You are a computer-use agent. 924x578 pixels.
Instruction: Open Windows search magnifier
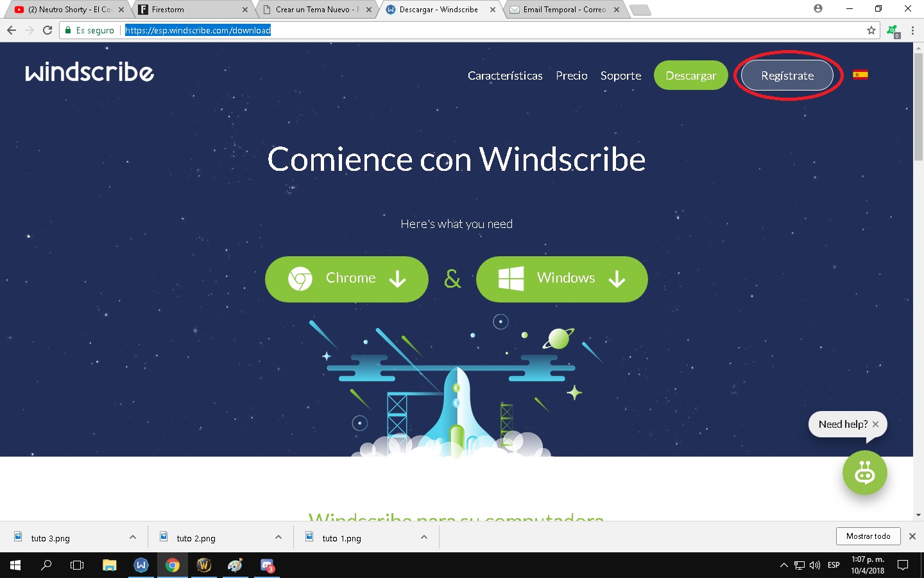[x=46, y=565]
